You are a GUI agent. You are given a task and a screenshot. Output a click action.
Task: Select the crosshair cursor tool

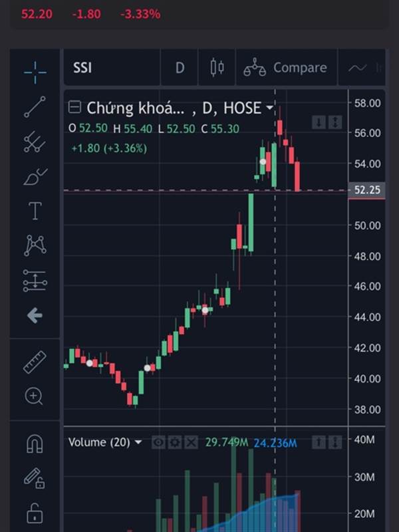pos(35,72)
